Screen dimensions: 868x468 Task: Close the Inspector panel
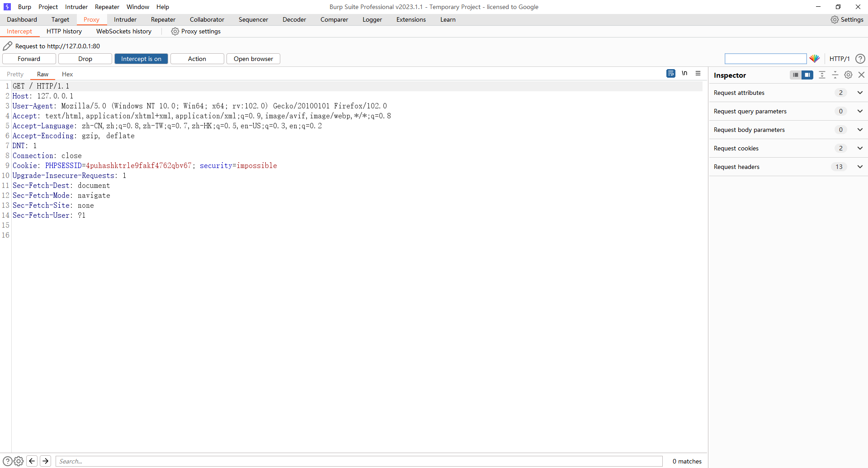point(861,75)
